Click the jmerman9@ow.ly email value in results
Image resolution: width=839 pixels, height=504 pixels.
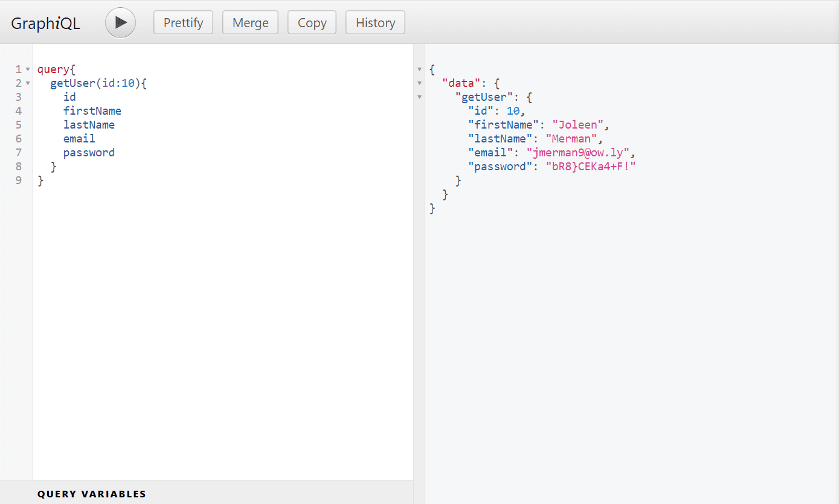[x=578, y=152]
